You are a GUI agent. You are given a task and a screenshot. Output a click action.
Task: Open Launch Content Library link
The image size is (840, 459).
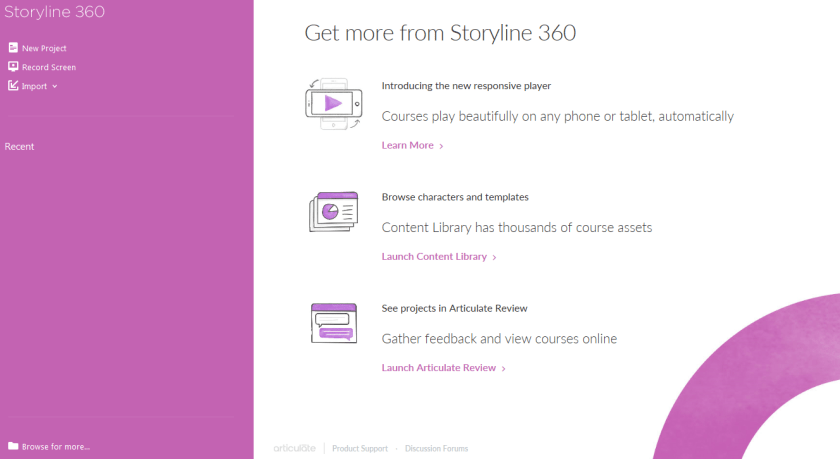click(434, 257)
